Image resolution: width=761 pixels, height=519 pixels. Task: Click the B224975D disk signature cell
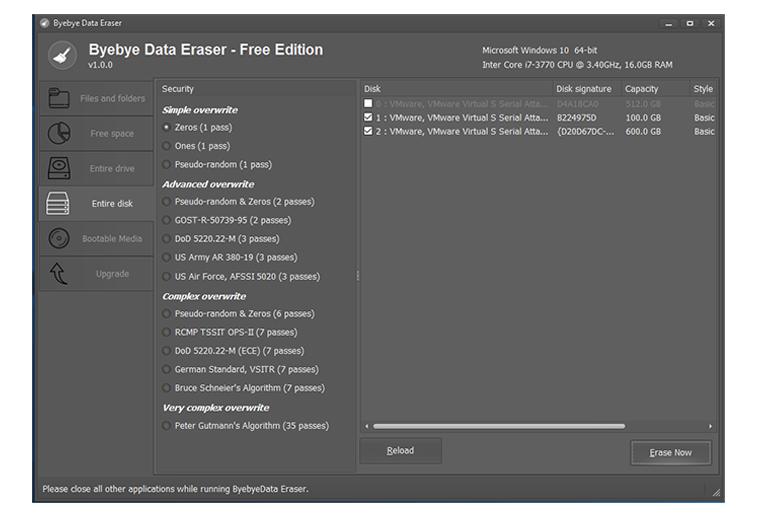tap(577, 117)
